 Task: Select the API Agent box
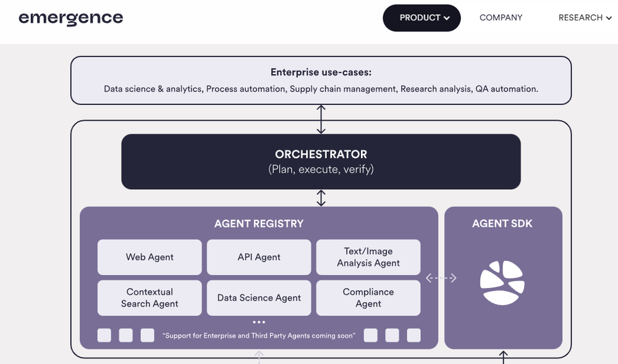click(259, 257)
